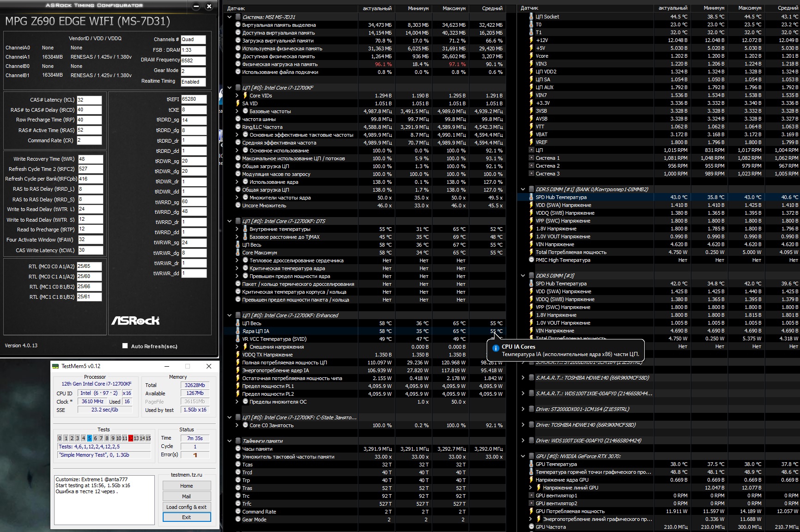Click the group icon of GPU [#0]: NVIDIA GeForce RTX 3070
This screenshot has width=800, height=532.
pyautogui.click(x=531, y=456)
